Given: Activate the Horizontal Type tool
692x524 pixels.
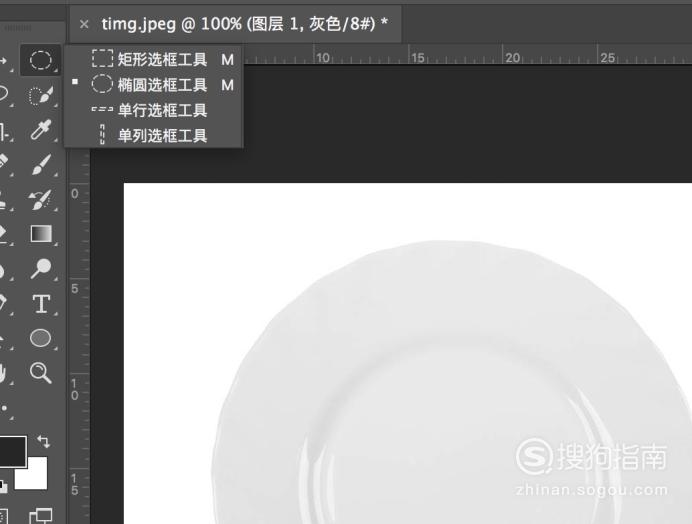Looking at the screenshot, I should [x=41, y=304].
